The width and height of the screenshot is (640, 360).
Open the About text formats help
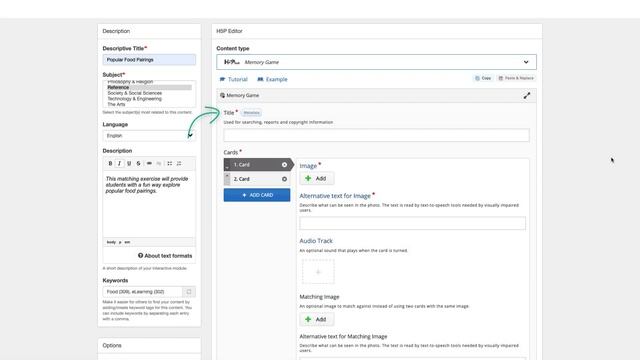tap(165, 256)
